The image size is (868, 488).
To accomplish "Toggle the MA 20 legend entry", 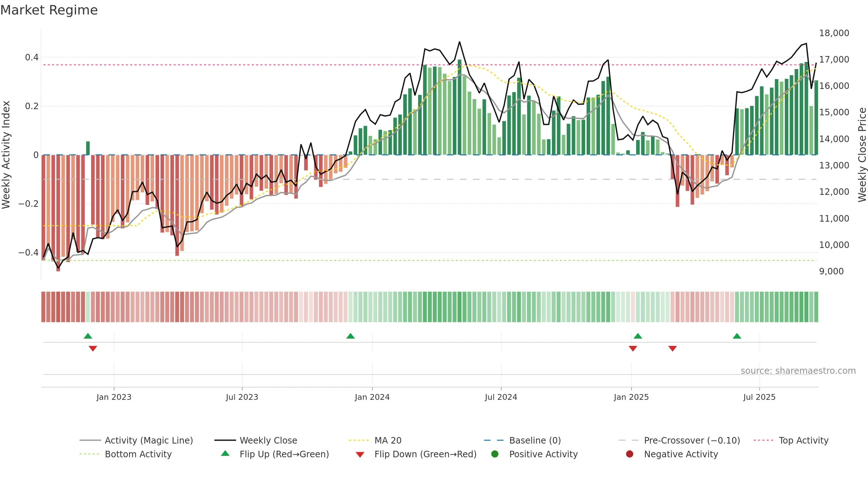I will 375,440.
